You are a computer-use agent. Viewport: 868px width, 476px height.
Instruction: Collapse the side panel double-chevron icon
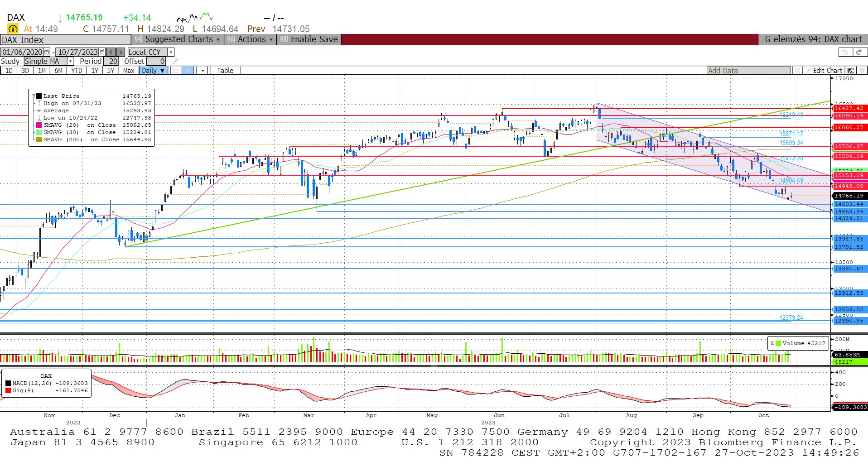point(797,71)
